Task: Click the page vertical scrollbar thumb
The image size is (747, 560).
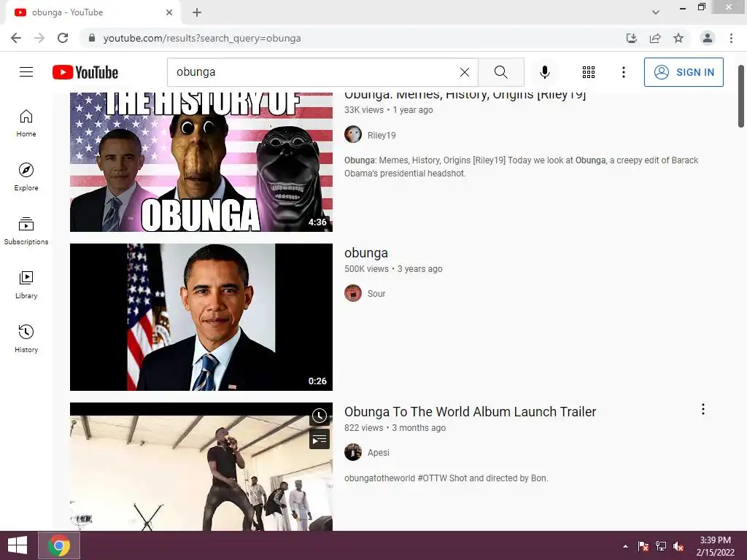Action: point(741,96)
